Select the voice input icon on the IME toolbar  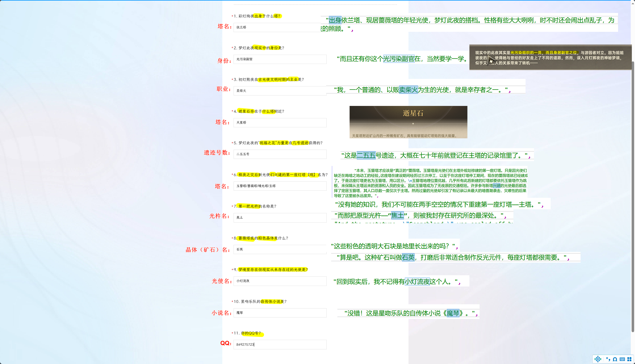point(598,359)
